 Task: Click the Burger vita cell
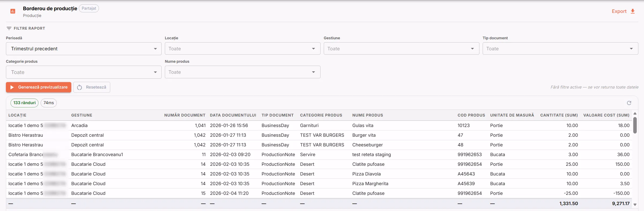pyautogui.click(x=364, y=135)
